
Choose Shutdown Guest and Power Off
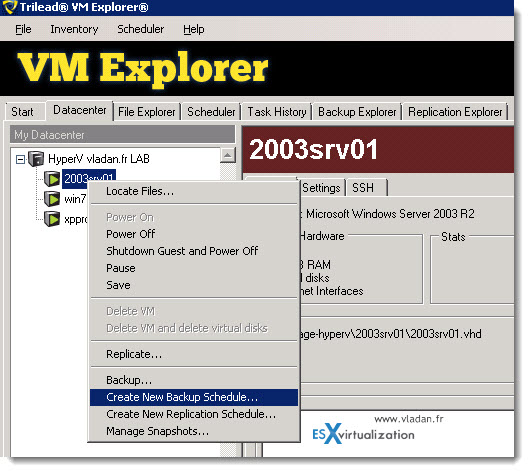point(194,251)
